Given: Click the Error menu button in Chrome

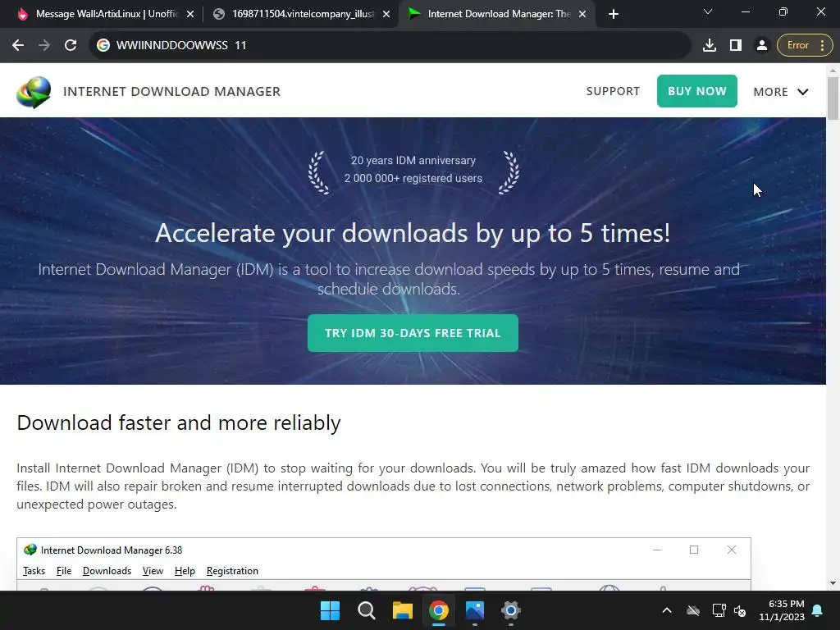Looking at the screenshot, I should 805,46.
